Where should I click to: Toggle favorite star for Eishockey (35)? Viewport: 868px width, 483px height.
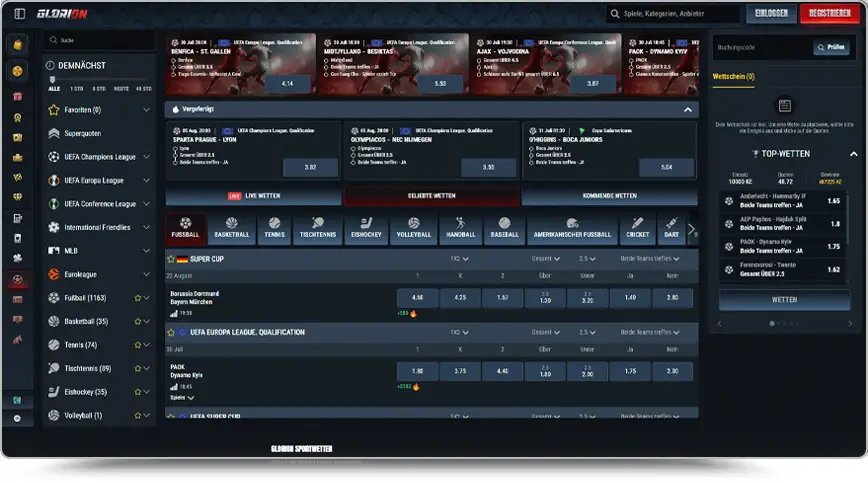[138, 392]
